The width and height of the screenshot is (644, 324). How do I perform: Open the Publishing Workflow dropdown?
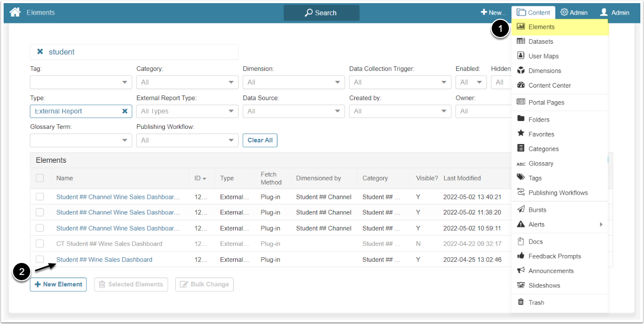[x=187, y=140]
